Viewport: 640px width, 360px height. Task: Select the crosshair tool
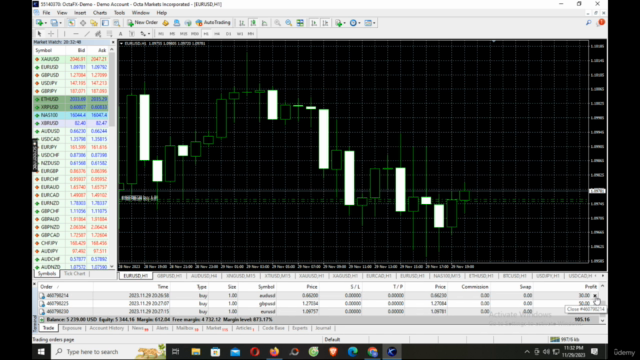pos(51,33)
